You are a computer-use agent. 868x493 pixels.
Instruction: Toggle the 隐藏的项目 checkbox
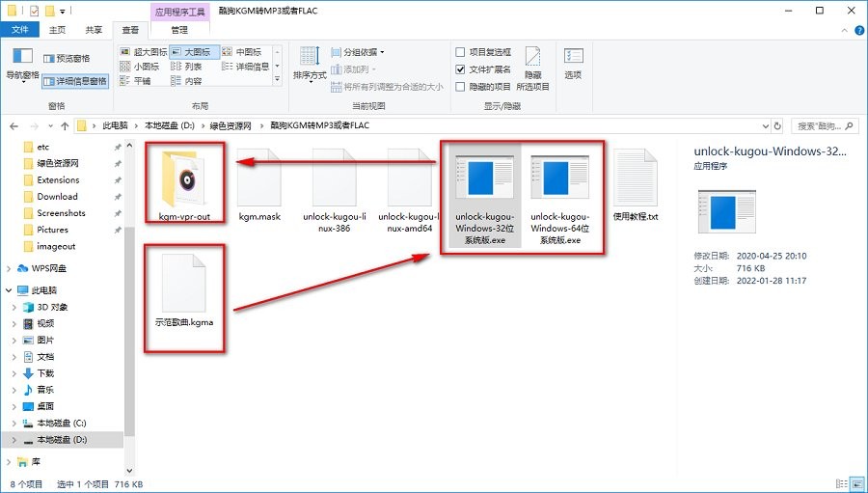pyautogui.click(x=460, y=87)
